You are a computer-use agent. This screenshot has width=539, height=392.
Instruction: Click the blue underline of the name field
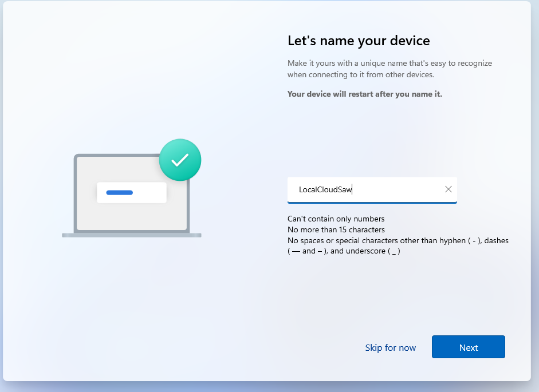(x=372, y=203)
